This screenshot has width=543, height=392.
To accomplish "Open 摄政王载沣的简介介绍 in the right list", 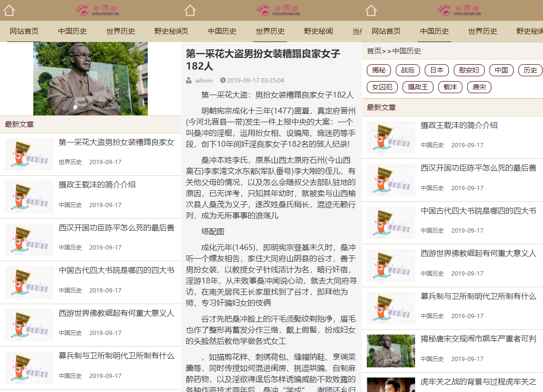I will click(459, 126).
